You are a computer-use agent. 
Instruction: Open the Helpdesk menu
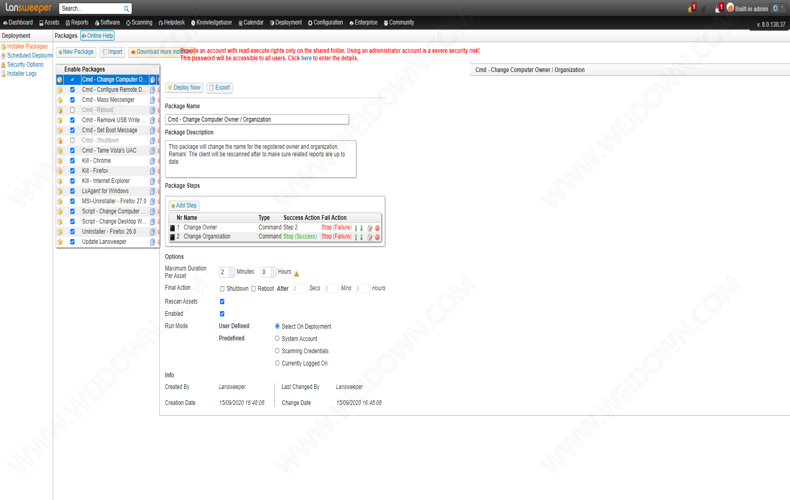pos(171,23)
